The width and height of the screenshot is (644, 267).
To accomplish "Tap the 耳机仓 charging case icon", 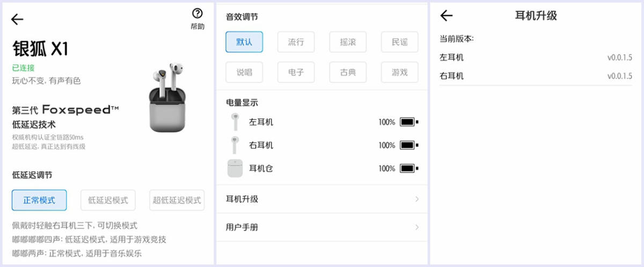I will tap(235, 168).
